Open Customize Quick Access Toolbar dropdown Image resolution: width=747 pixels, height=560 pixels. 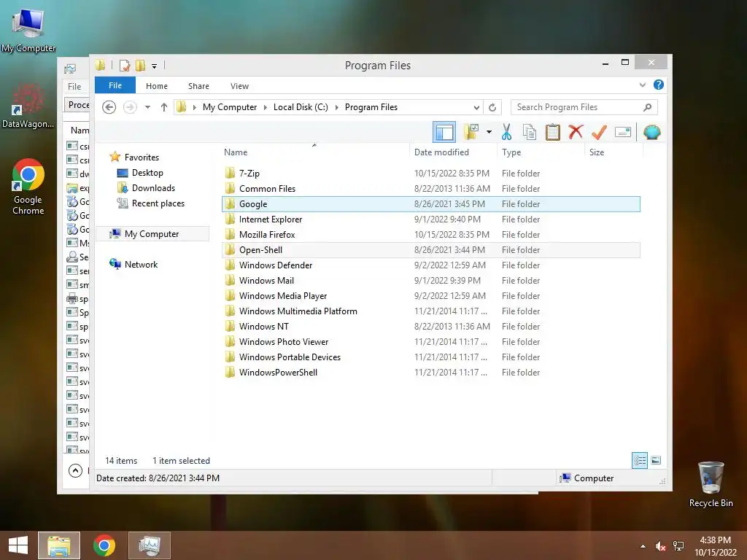(x=155, y=66)
